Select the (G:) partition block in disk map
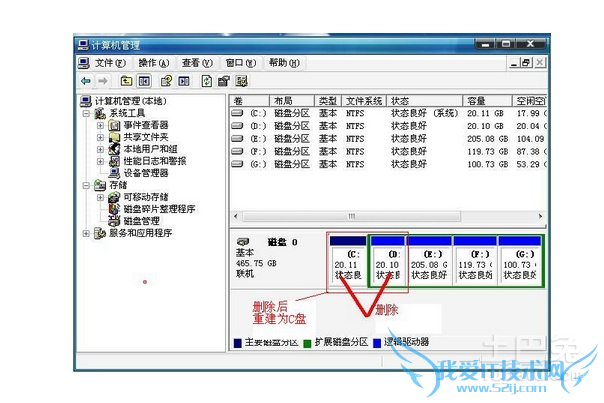Image resolution: width=604 pixels, height=403 pixels. click(520, 261)
